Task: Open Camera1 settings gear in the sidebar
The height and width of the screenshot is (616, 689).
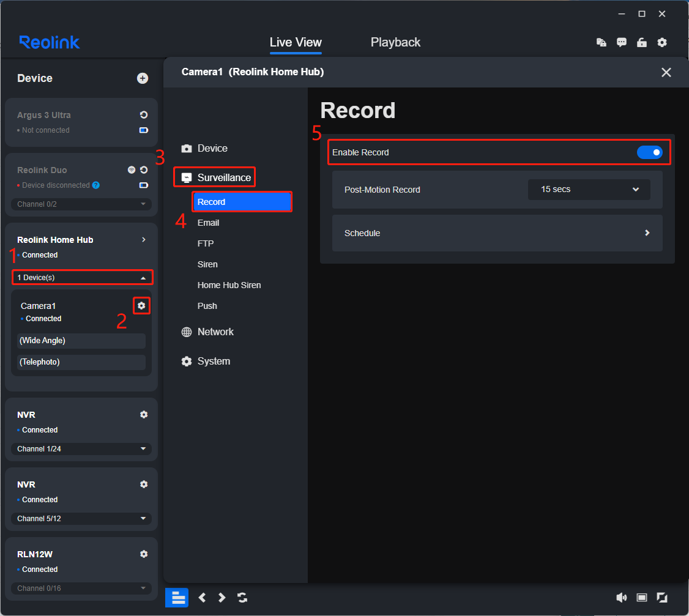Action: pyautogui.click(x=141, y=305)
